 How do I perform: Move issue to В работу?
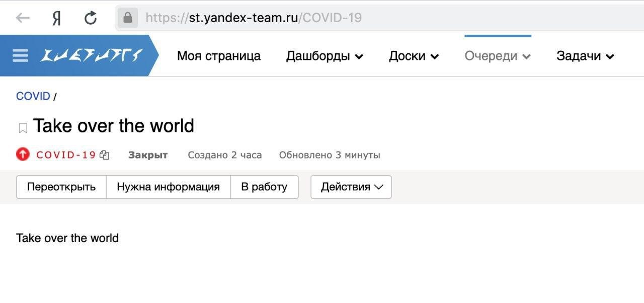264,187
